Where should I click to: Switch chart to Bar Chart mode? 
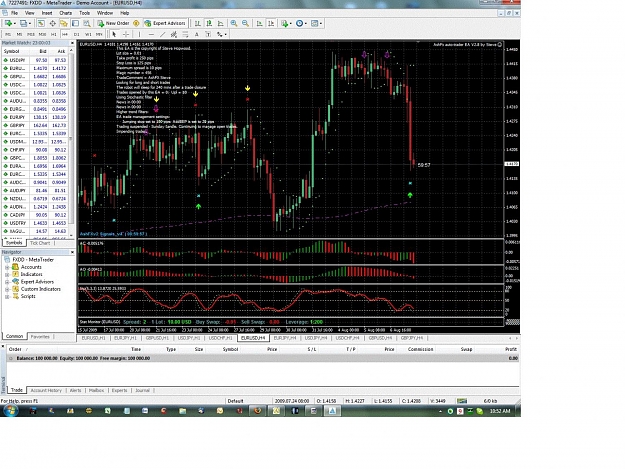pyautogui.click(x=197, y=24)
